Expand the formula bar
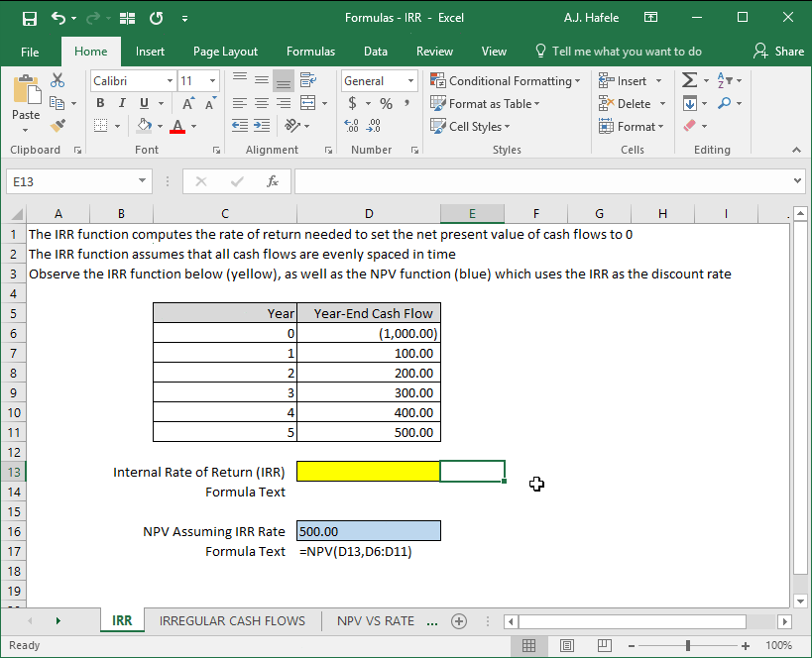 [797, 181]
